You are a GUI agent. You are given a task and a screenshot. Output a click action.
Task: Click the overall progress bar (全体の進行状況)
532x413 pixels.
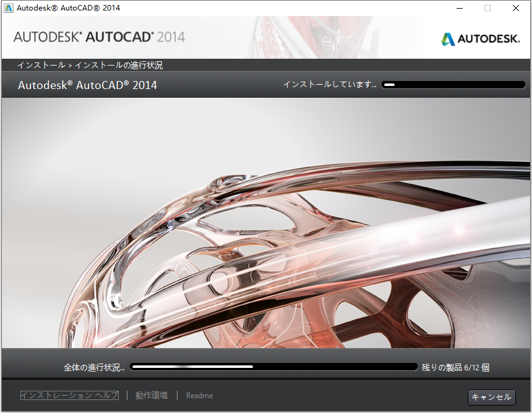(x=273, y=367)
